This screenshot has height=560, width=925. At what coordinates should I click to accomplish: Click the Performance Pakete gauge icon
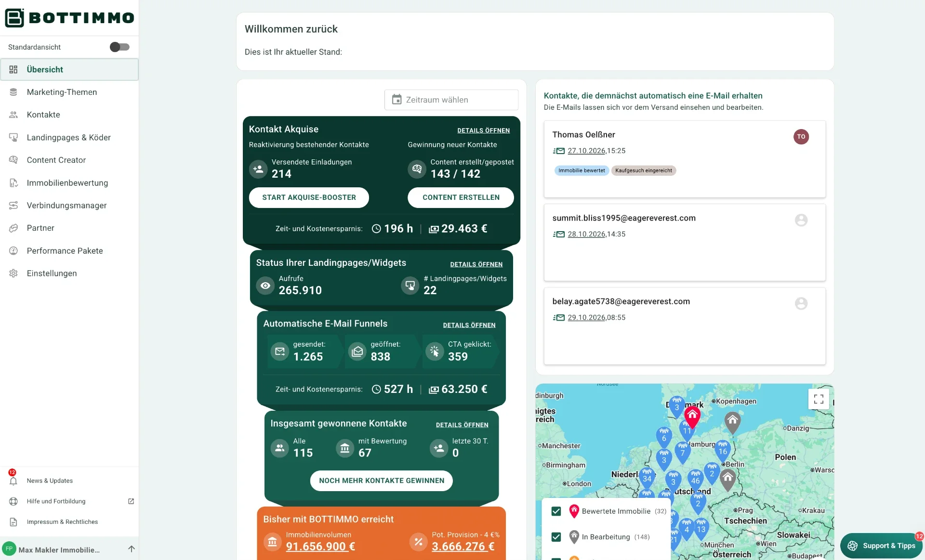(x=13, y=250)
